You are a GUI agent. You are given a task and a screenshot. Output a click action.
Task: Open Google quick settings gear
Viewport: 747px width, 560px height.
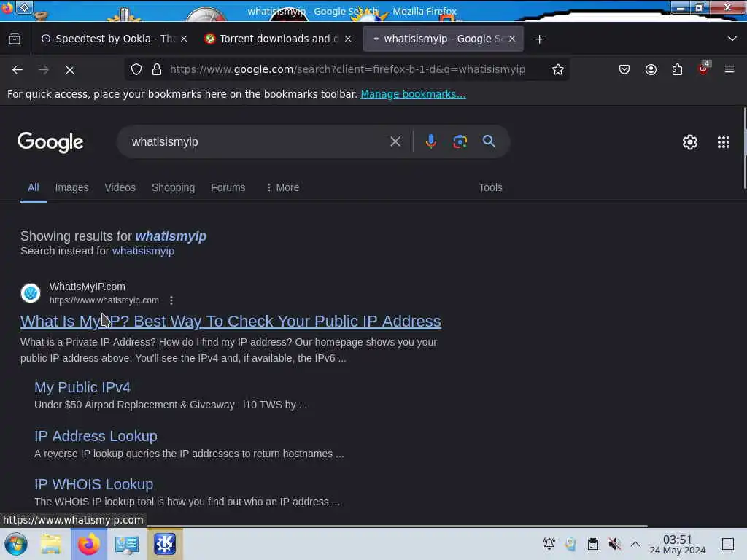click(690, 142)
